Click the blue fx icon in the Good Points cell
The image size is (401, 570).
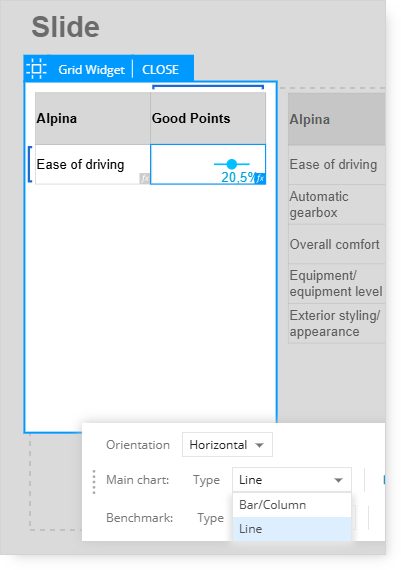[x=260, y=178]
